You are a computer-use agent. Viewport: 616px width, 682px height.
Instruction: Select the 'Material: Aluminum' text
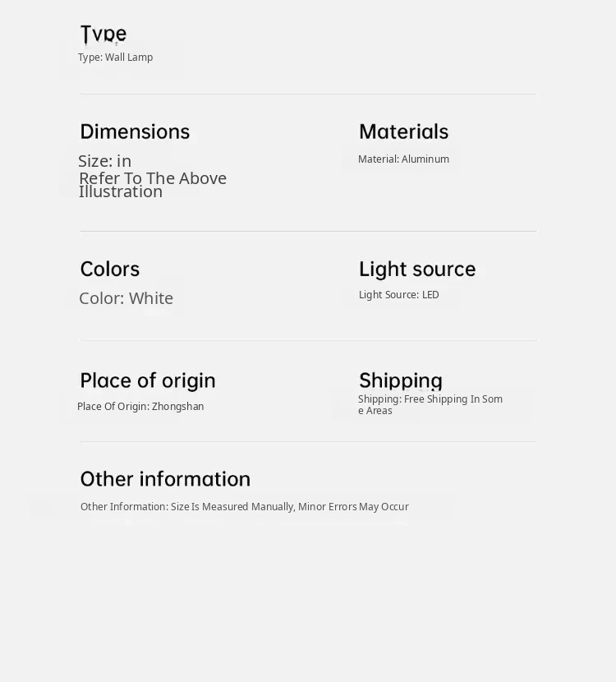point(403,159)
